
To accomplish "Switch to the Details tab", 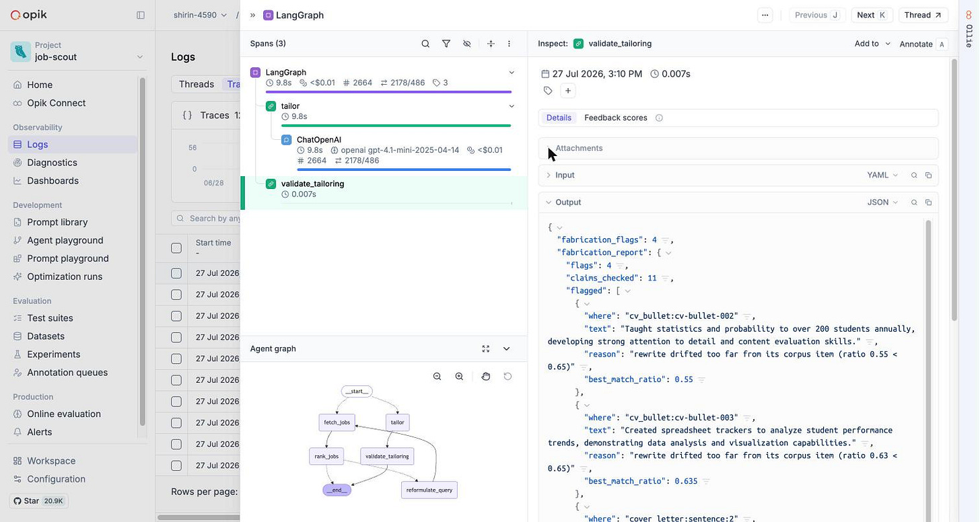I will pos(559,118).
